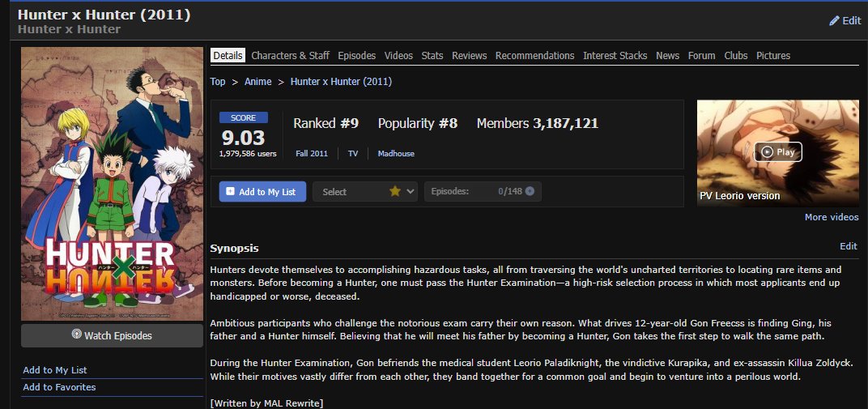Image resolution: width=868 pixels, height=409 pixels.
Task: Click the Fall 2011 season link
Action: coord(312,153)
